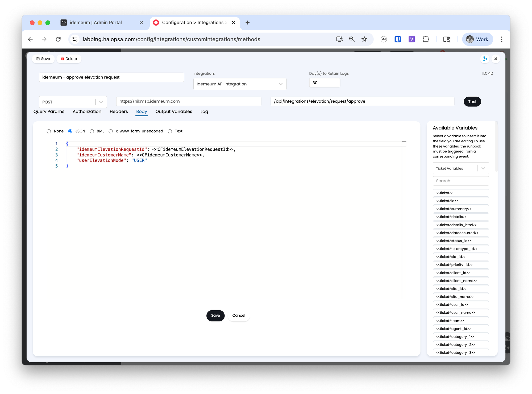Viewport: 532px width, 394px height.
Task: Insert the <<ticket^summary>> variable
Action: 461,209
